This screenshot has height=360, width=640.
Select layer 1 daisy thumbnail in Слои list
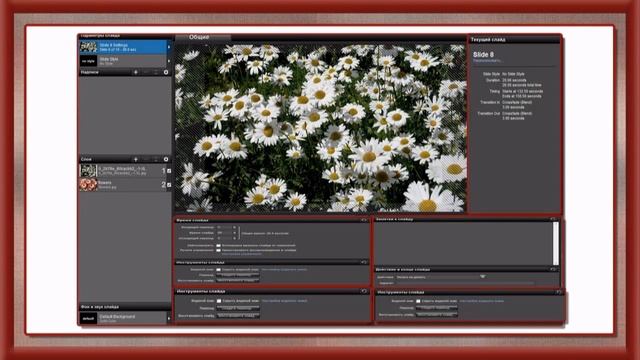(x=88, y=171)
